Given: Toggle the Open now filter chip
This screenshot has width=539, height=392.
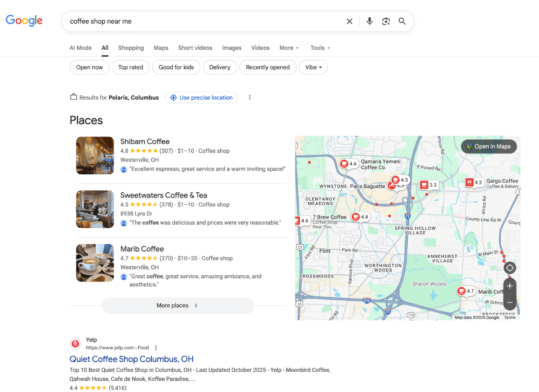Looking at the screenshot, I should pyautogui.click(x=89, y=67).
